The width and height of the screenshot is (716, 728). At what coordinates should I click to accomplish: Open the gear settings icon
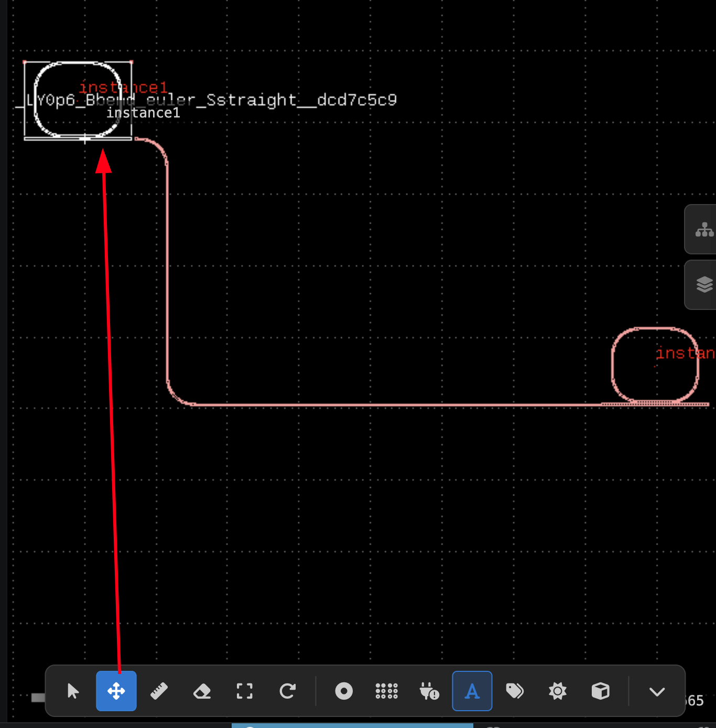558,691
